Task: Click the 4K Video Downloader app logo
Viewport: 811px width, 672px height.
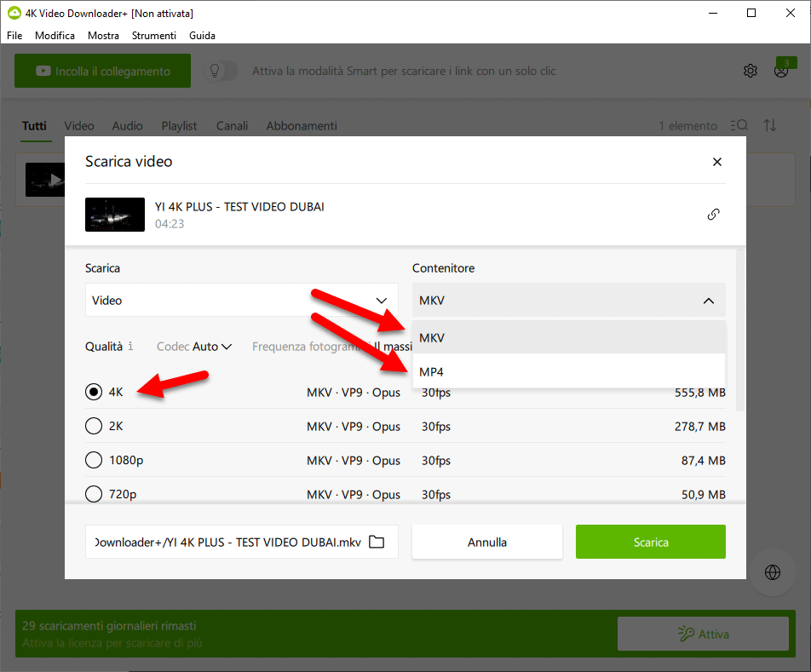Action: (14, 13)
